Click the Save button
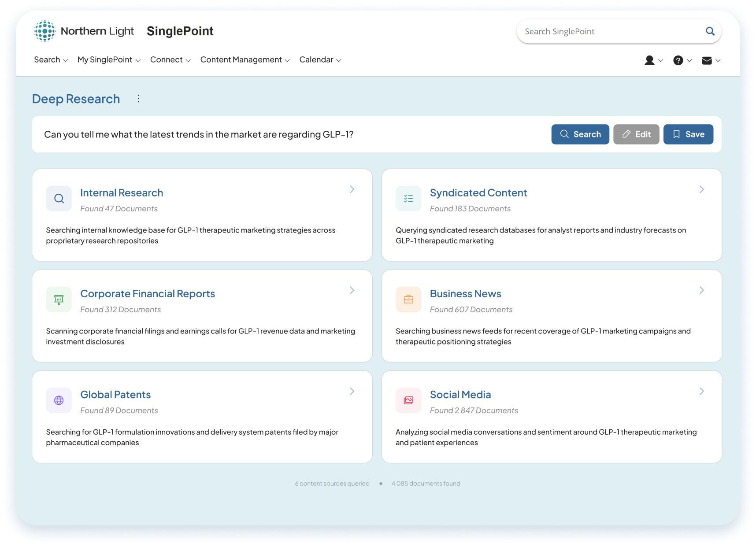Image resolution: width=756 pixels, height=547 pixels. click(688, 134)
